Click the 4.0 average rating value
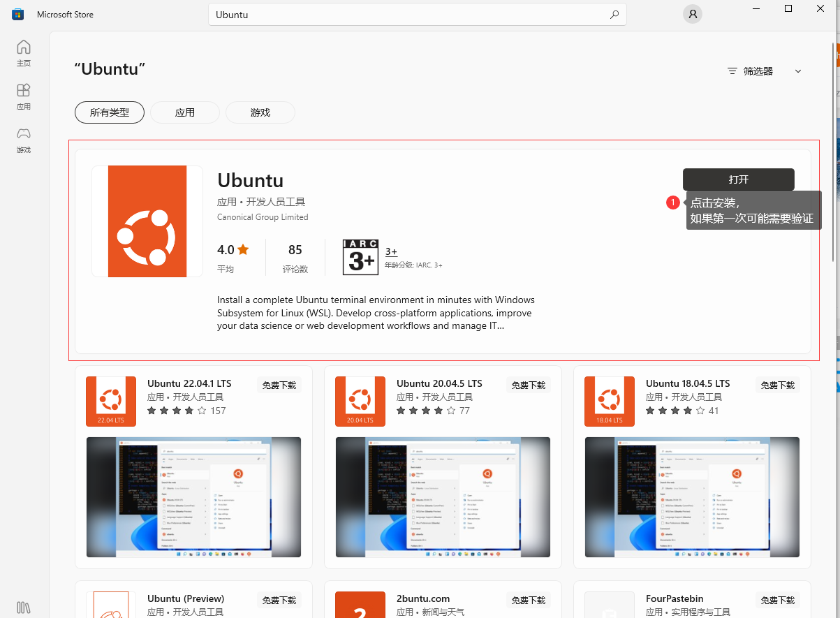840x618 pixels. click(226, 249)
